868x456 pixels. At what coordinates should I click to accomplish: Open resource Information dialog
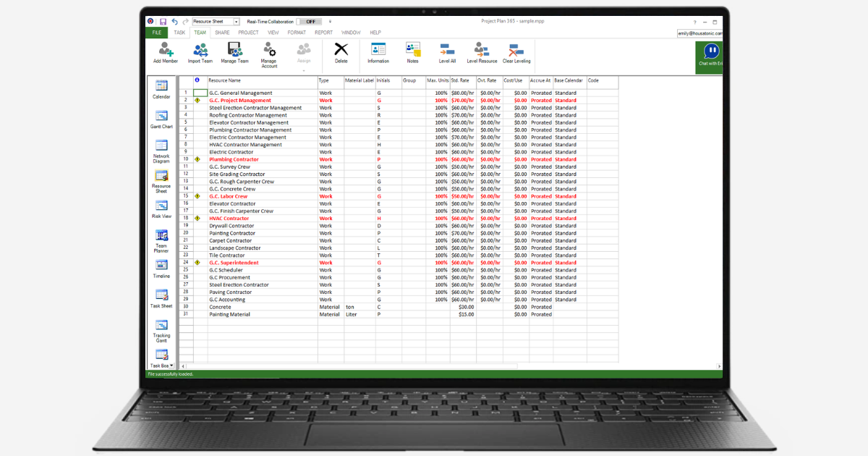pyautogui.click(x=378, y=49)
